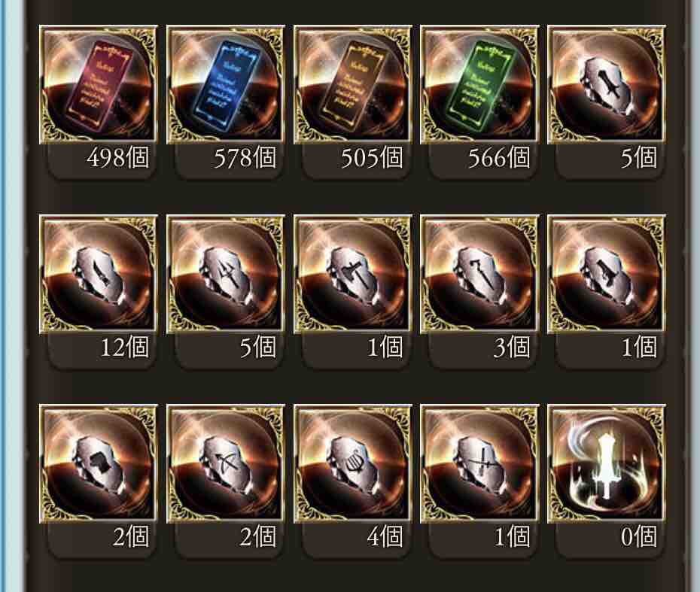700x592 pixels.
Task: Open the orange scroll item
Action: (353, 85)
